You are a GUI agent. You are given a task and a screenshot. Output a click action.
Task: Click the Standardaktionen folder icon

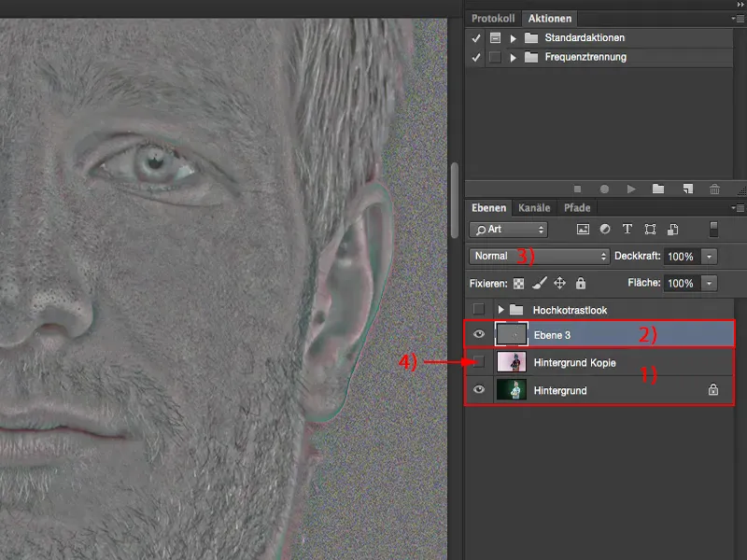pyautogui.click(x=531, y=37)
